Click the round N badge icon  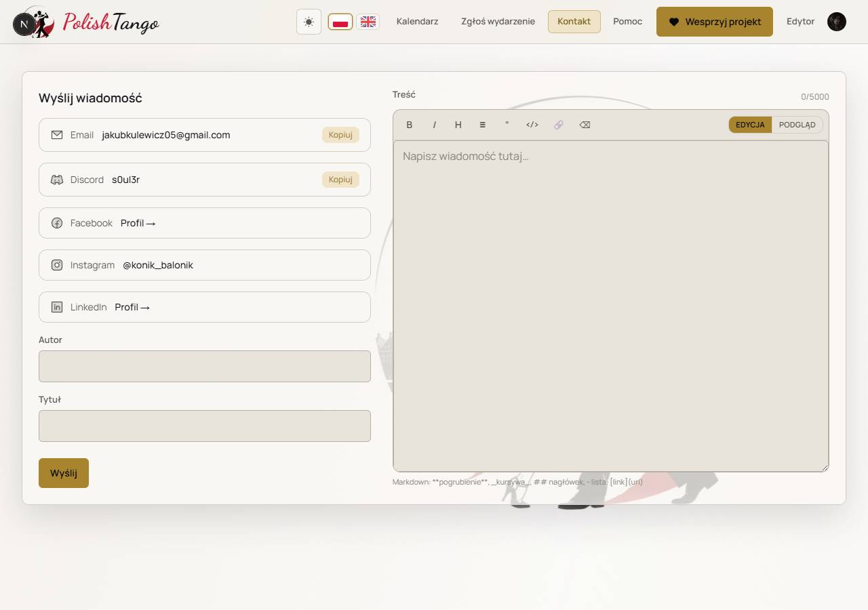[24, 25]
